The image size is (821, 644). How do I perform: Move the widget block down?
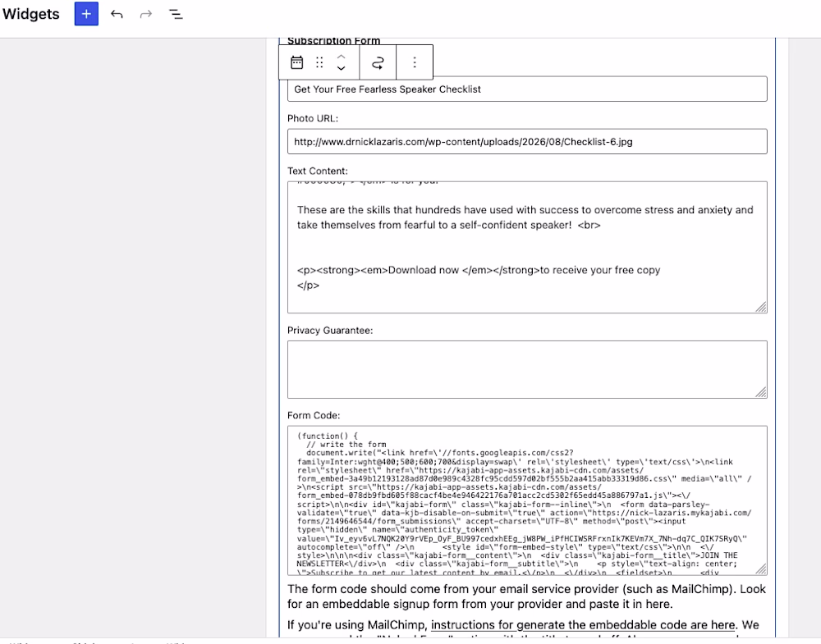tap(341, 69)
